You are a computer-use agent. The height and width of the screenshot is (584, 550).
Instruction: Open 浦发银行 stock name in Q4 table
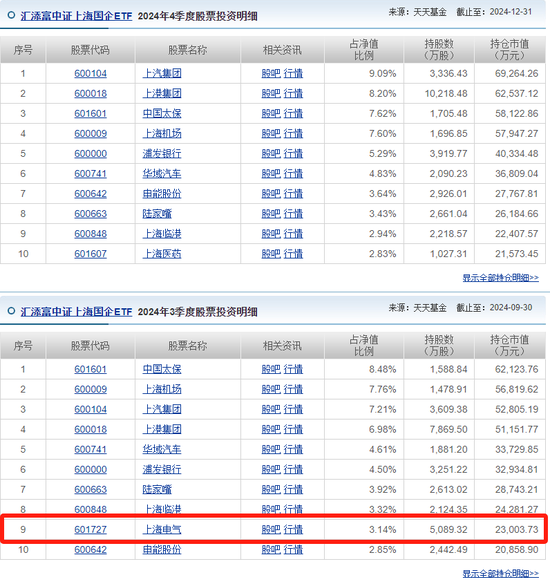(162, 154)
